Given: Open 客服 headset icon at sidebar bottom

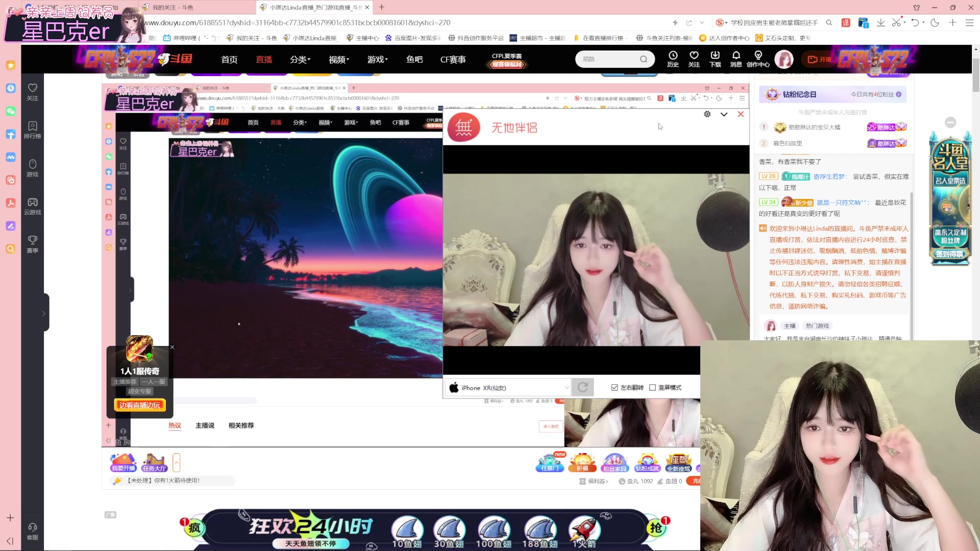Looking at the screenshot, I should tap(33, 532).
